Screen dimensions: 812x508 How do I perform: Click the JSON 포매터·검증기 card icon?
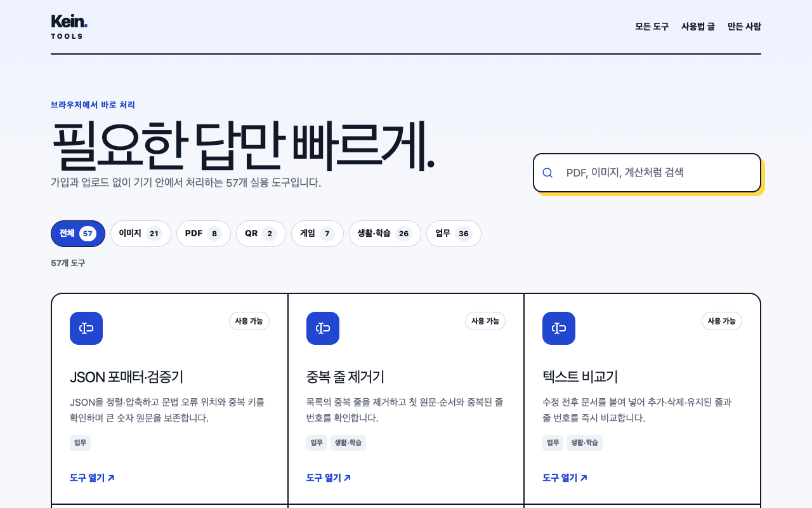86,328
